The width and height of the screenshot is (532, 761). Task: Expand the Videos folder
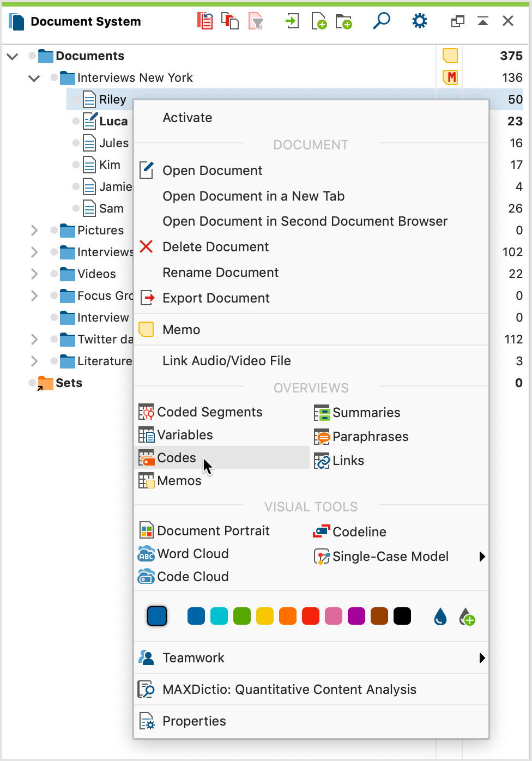pyautogui.click(x=34, y=274)
